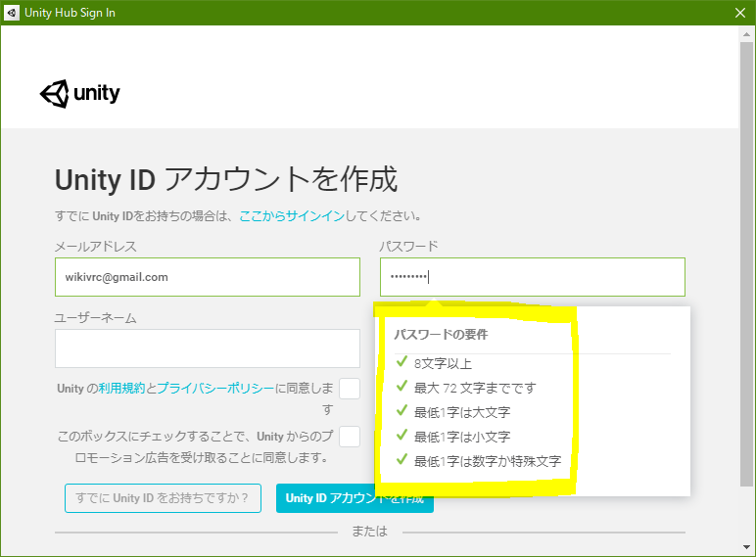Screen dimensions: 756x557
Task: Click the 最低1字は小文字 requirement
Action: pos(462,437)
